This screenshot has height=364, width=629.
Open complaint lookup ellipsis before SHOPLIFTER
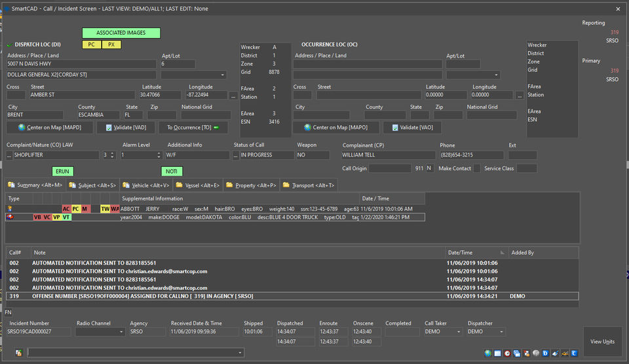click(9, 155)
